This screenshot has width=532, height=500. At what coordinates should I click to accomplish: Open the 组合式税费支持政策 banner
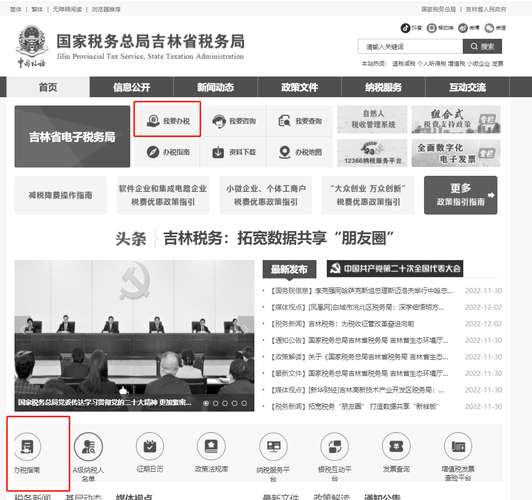456,119
